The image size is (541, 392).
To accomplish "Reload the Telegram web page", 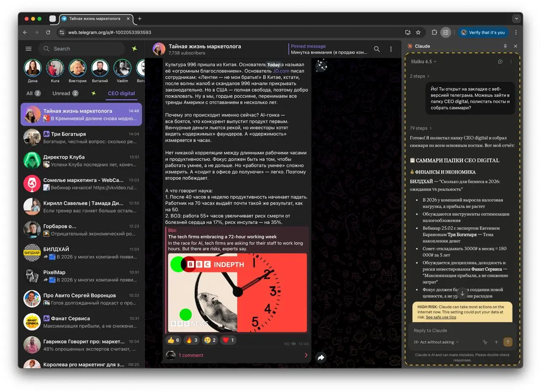I will click(48, 32).
